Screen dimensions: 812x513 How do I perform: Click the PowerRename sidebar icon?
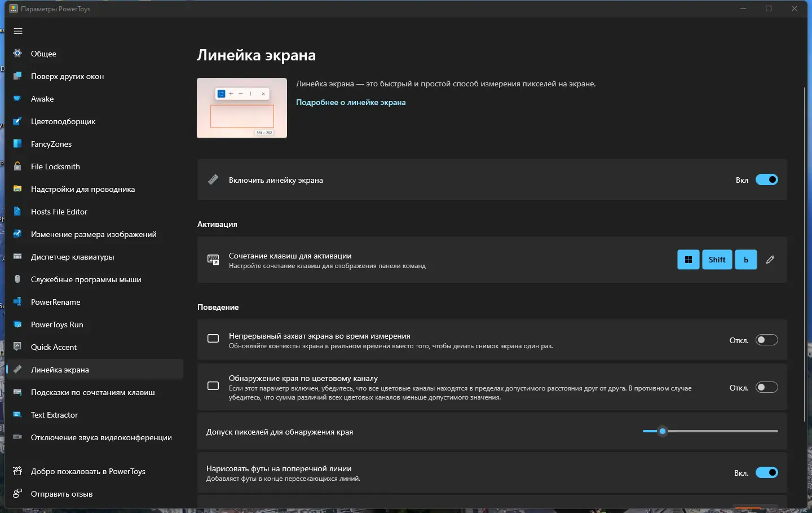pos(17,302)
